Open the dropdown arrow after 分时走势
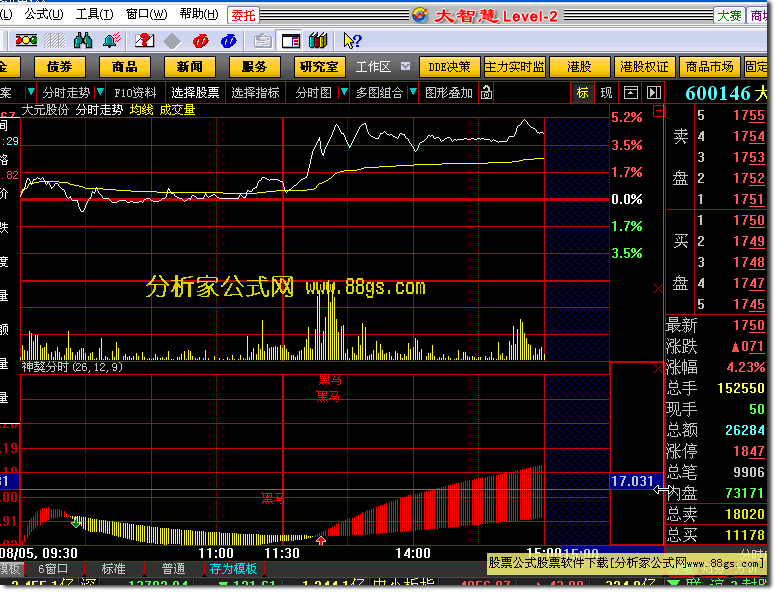This screenshot has height=592, width=777. (100, 92)
